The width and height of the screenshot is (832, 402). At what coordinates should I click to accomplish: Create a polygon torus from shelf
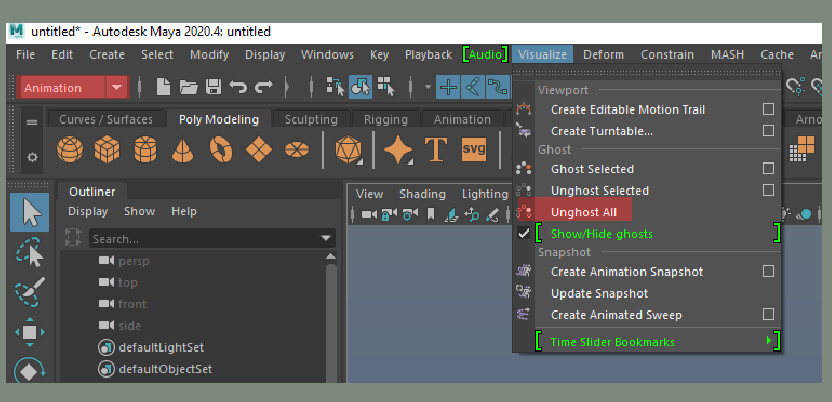tap(221, 150)
